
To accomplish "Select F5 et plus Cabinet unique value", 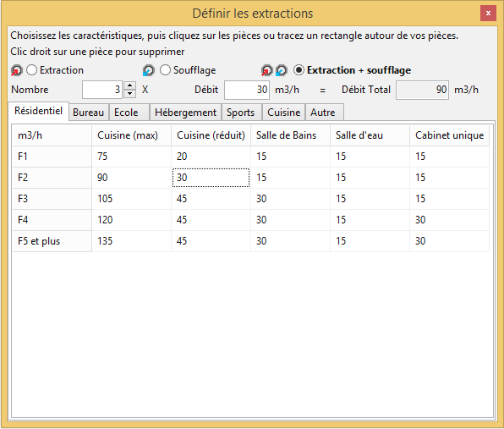I will click(x=449, y=241).
